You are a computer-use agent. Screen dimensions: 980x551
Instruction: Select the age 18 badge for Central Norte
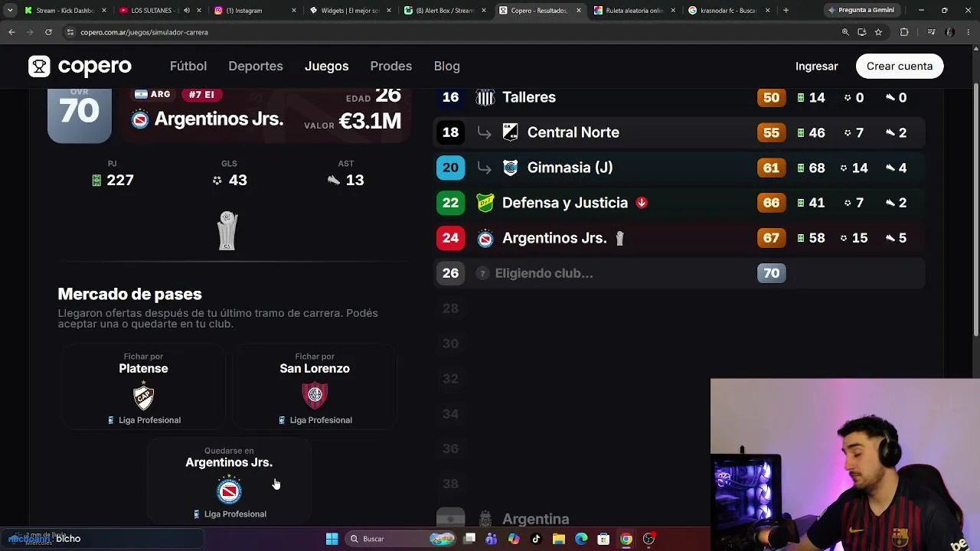coord(450,132)
